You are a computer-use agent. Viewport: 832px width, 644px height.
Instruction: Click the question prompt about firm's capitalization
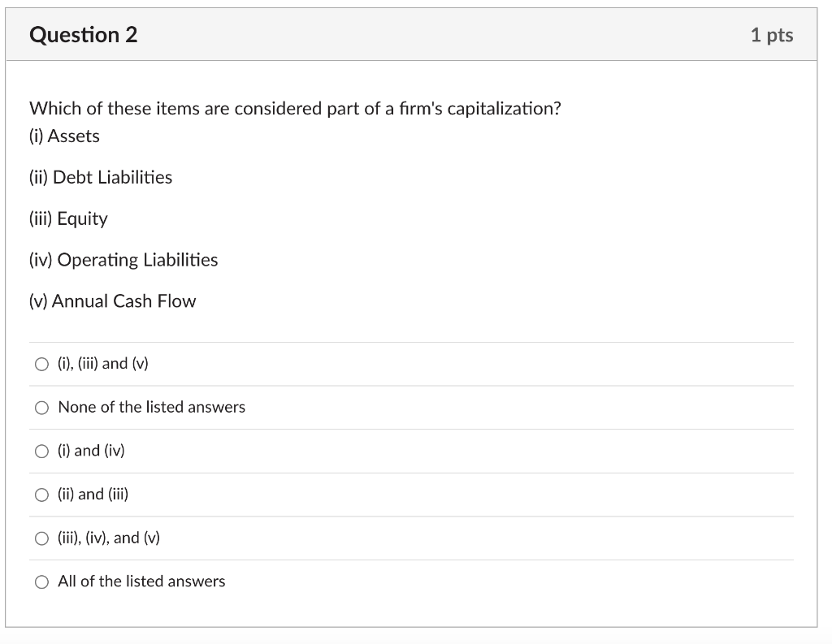click(x=294, y=108)
